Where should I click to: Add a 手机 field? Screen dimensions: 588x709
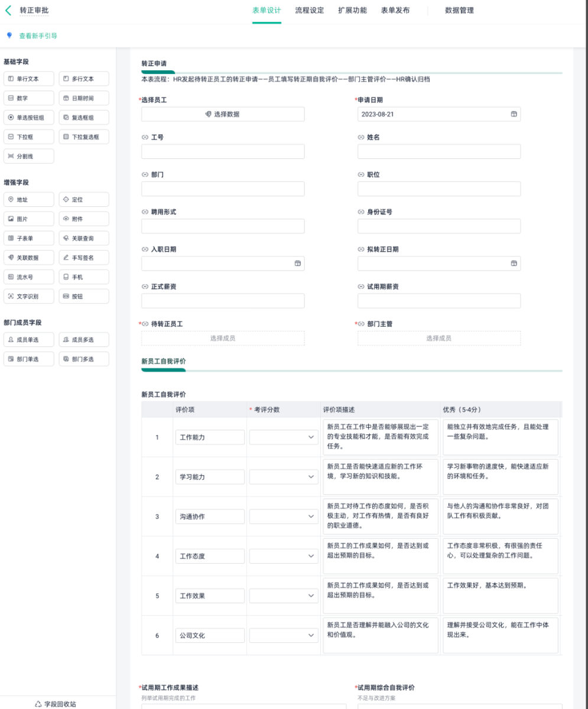pyautogui.click(x=84, y=277)
